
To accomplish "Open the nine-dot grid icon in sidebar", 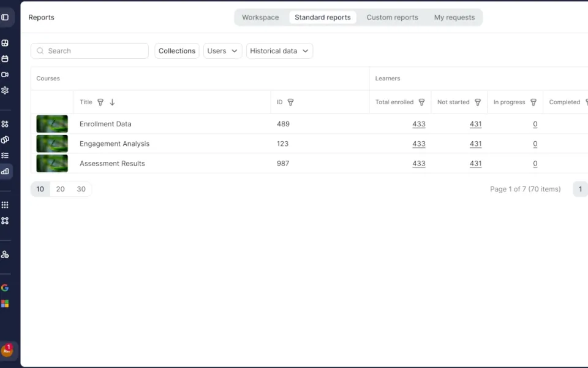I will tap(5, 205).
